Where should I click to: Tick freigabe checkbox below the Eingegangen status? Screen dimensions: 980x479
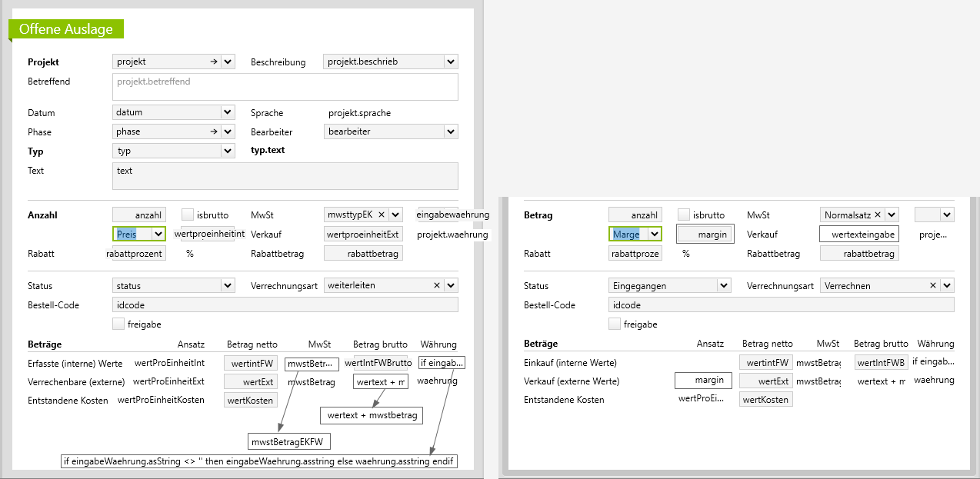coord(614,324)
